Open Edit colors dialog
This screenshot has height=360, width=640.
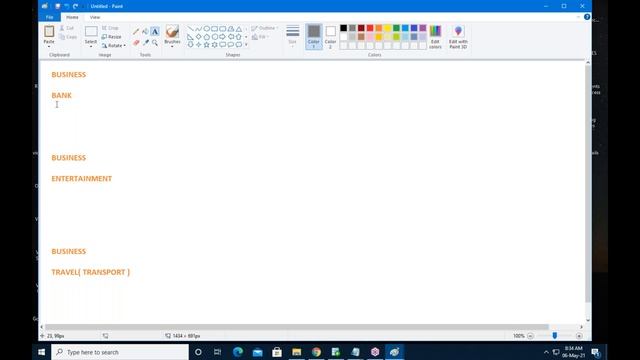[x=435, y=37]
